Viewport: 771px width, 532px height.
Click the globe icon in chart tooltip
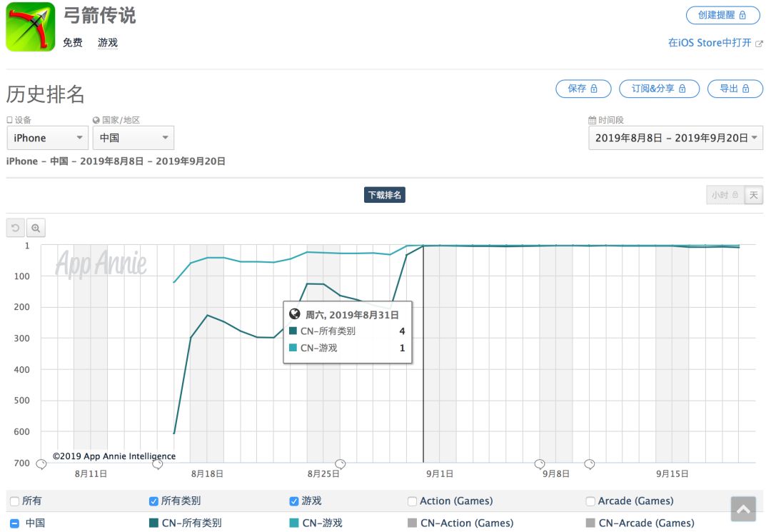coord(295,313)
